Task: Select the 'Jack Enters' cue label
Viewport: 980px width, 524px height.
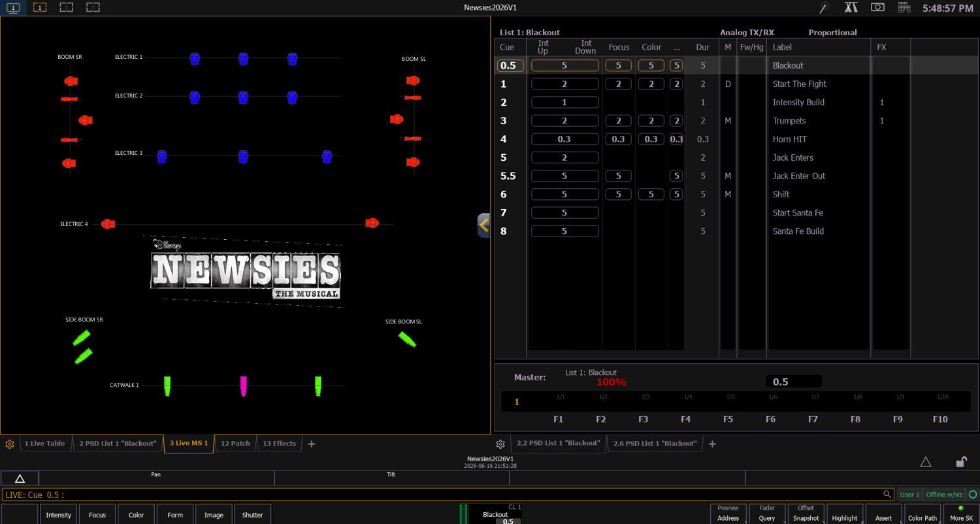Action: (x=792, y=157)
